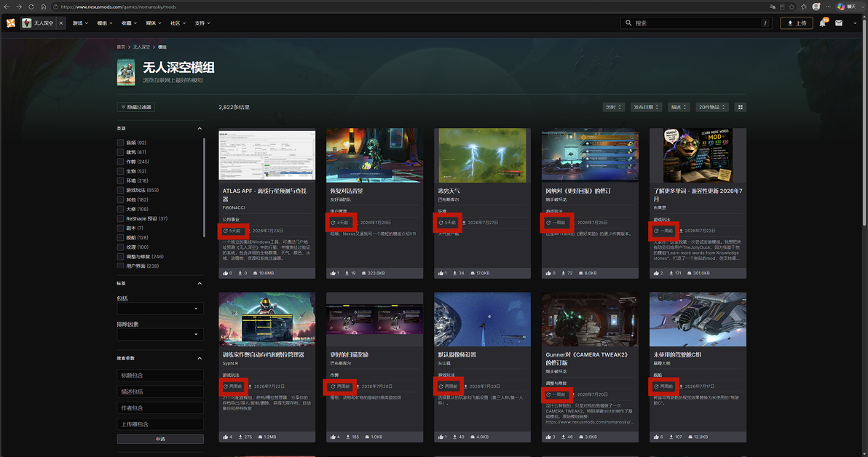Screen dimensions: 868x457
Task: Check the 建筑 (87) category checkbox
Action: 120,151
